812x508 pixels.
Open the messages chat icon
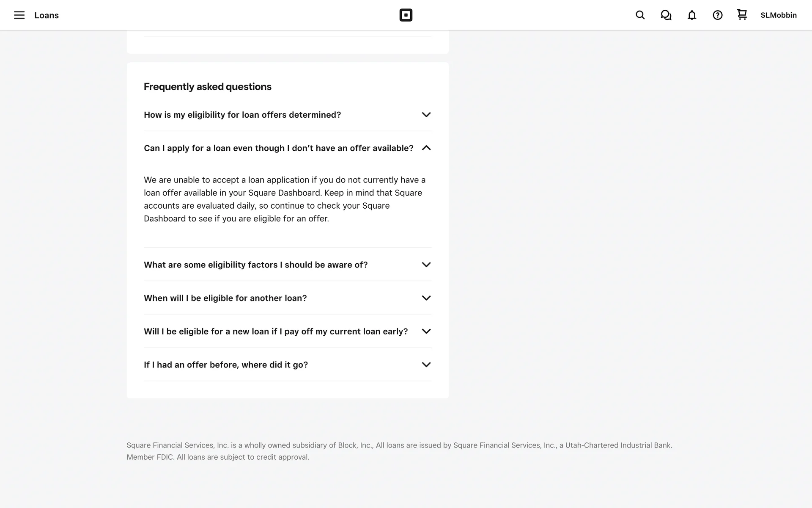(x=666, y=15)
